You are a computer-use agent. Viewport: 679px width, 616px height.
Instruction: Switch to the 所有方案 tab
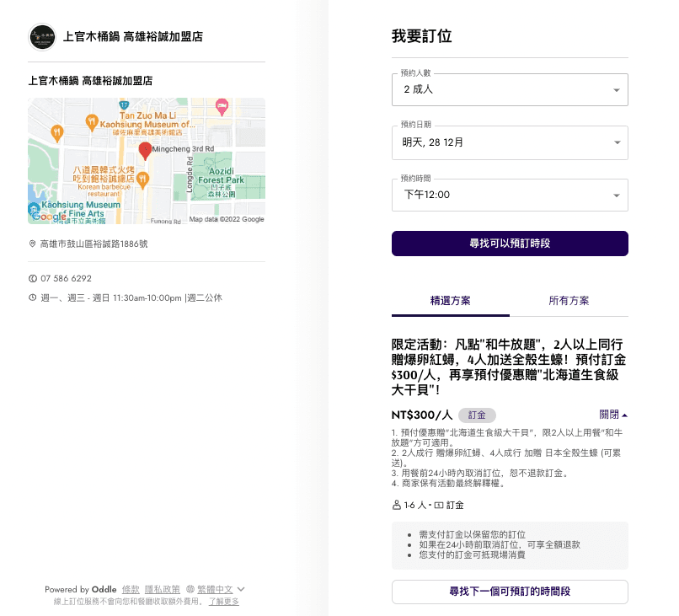click(569, 301)
